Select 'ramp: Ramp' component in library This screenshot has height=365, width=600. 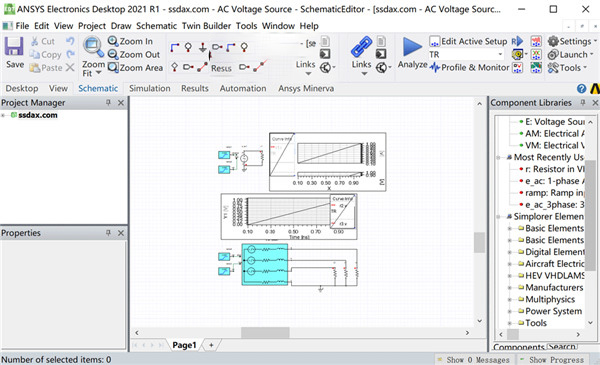tap(551, 193)
